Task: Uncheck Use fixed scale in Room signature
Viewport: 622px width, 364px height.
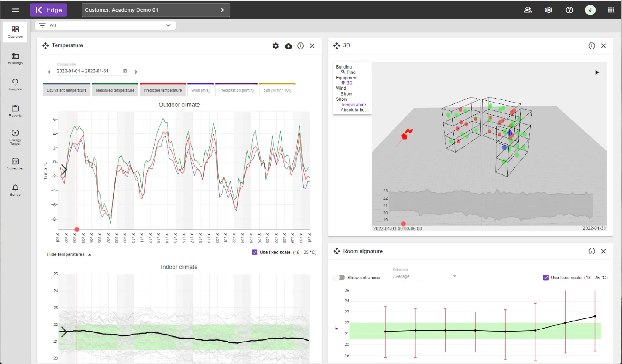Action: 545,277
